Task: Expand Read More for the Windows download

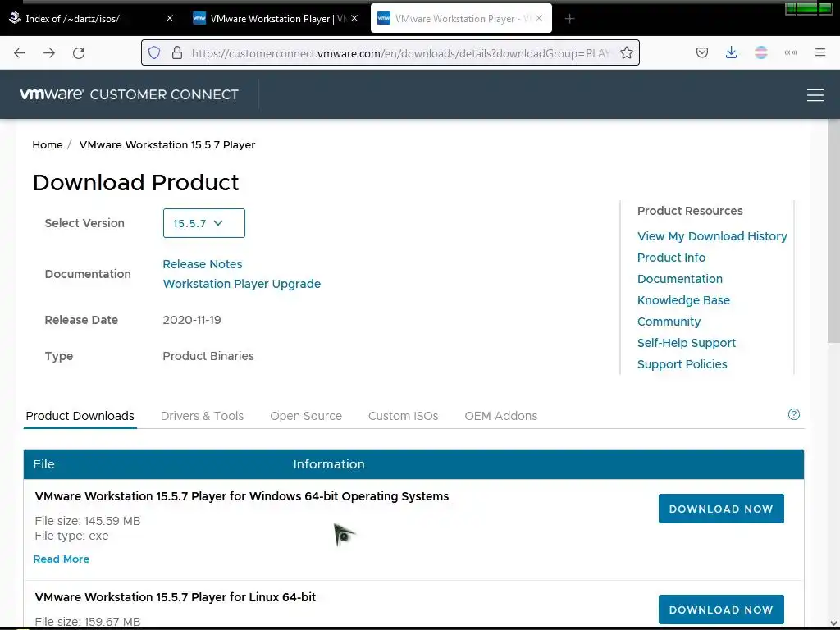Action: 61,559
